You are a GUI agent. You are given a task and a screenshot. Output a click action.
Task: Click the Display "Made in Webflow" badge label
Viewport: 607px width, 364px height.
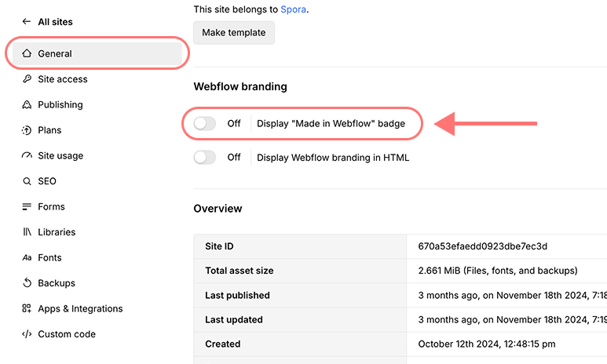(331, 124)
